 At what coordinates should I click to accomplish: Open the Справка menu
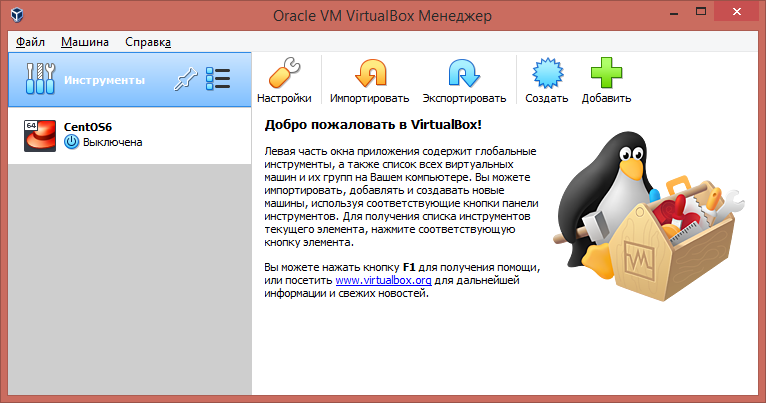148,42
